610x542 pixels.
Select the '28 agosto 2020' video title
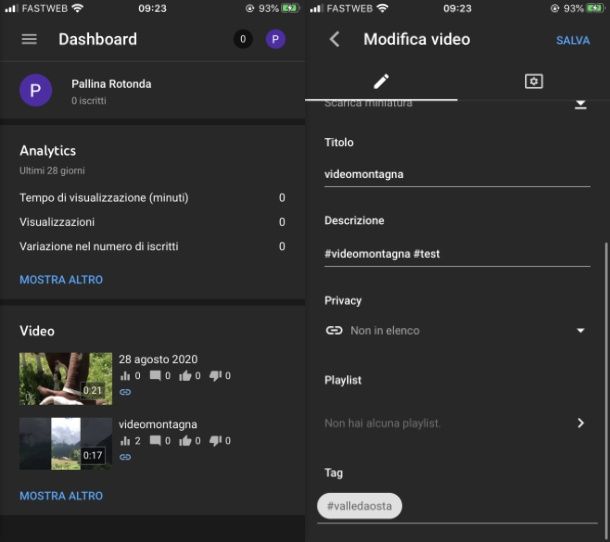(x=158, y=359)
